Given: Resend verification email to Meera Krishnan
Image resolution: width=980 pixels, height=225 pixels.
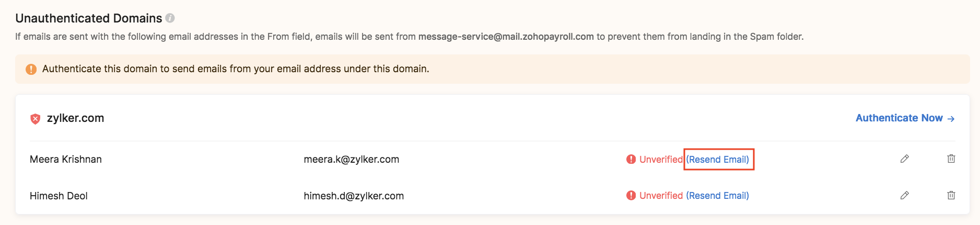Looking at the screenshot, I should [x=718, y=160].
